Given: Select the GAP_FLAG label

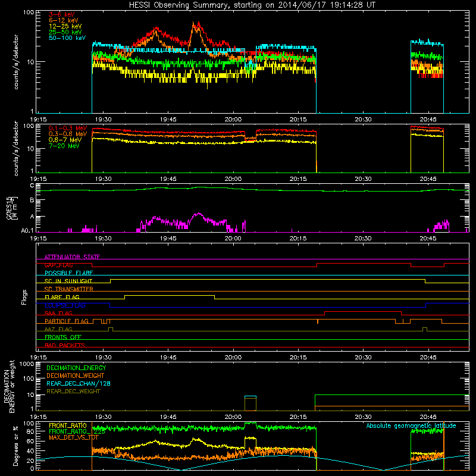Looking at the screenshot, I should tap(58, 265).
